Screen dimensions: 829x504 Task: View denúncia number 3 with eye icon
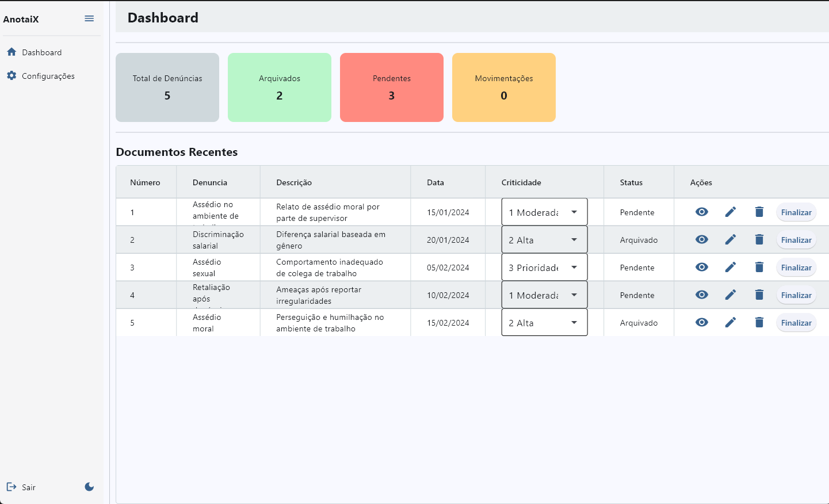point(702,267)
